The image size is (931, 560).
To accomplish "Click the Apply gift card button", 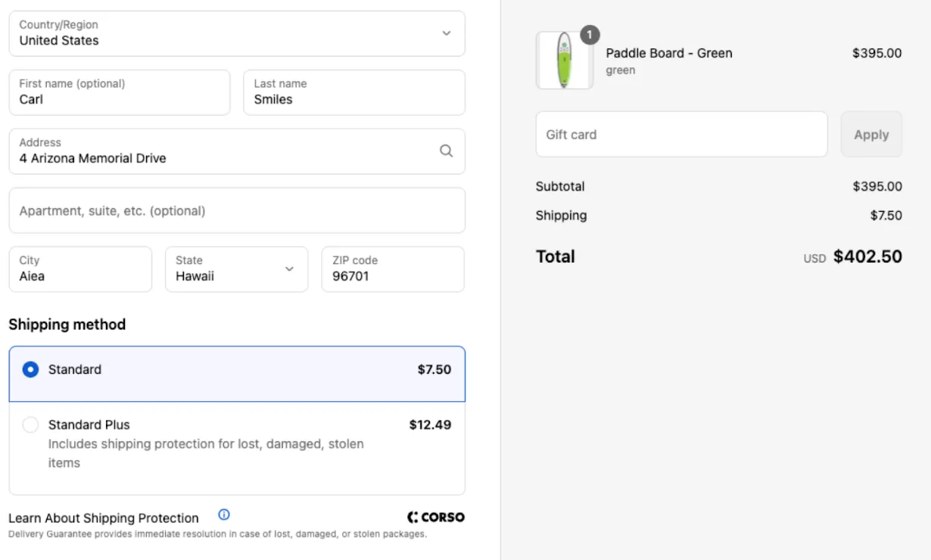I will coord(870,135).
